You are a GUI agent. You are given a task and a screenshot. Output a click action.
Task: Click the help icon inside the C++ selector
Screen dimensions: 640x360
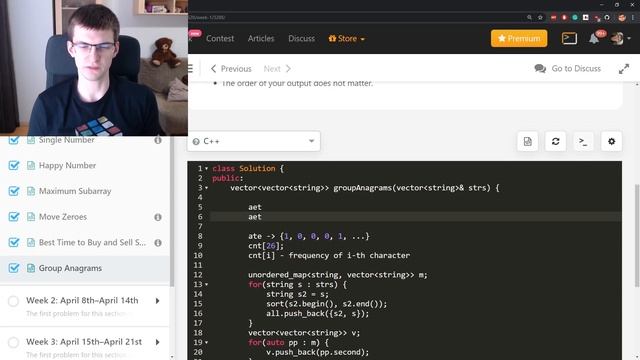point(196,142)
